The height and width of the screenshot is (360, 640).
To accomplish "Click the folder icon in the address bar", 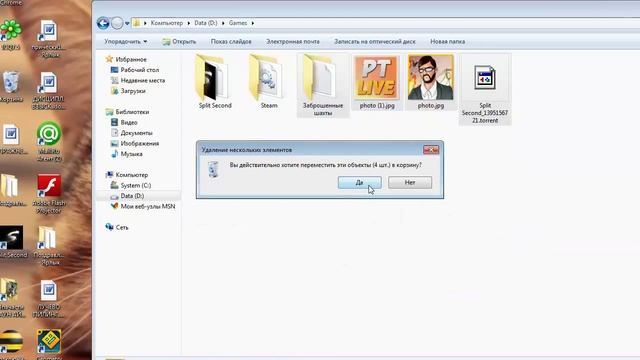I will 136,23.
